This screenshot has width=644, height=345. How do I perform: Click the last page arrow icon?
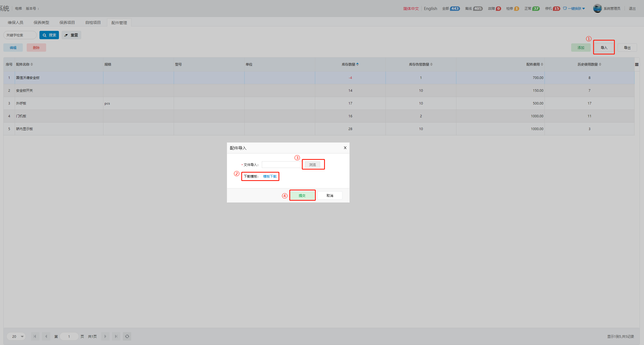pos(116,336)
